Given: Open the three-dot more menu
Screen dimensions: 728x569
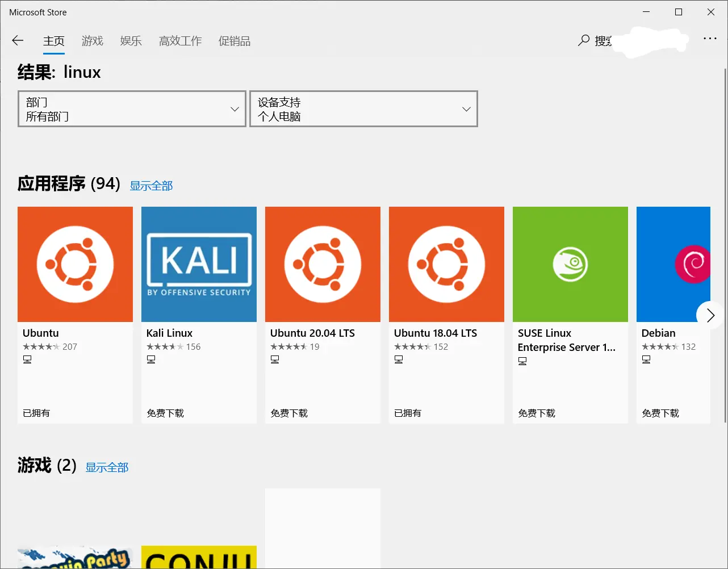Looking at the screenshot, I should 710,39.
